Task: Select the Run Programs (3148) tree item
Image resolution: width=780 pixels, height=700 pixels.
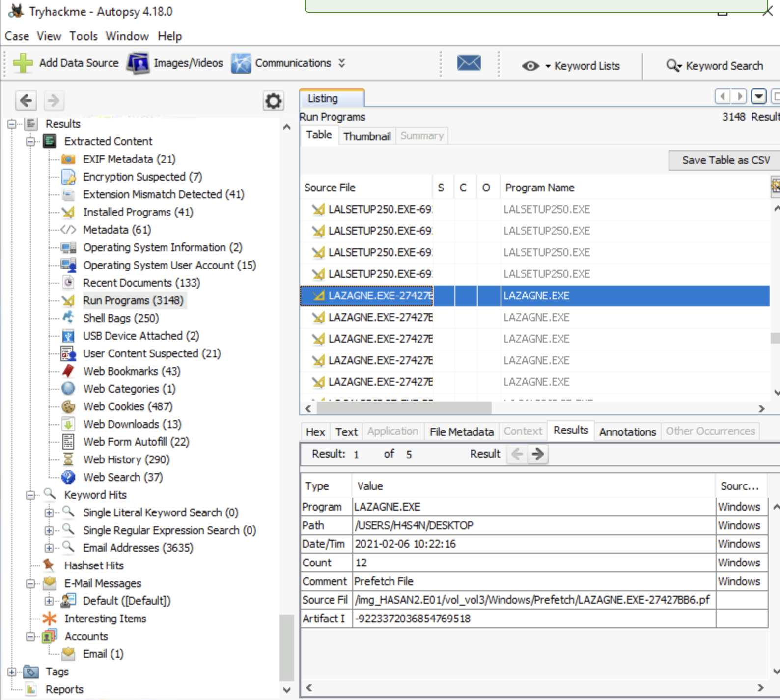Action: [x=133, y=300]
